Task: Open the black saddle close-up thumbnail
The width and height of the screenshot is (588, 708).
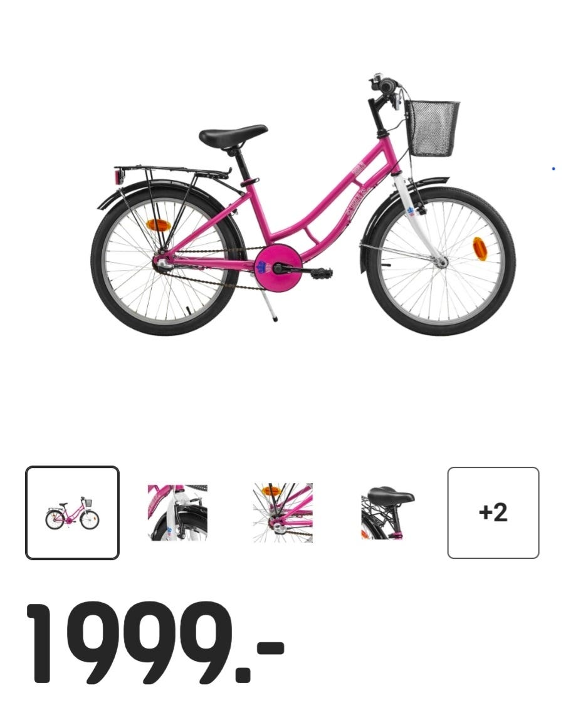Action: pos(388,513)
